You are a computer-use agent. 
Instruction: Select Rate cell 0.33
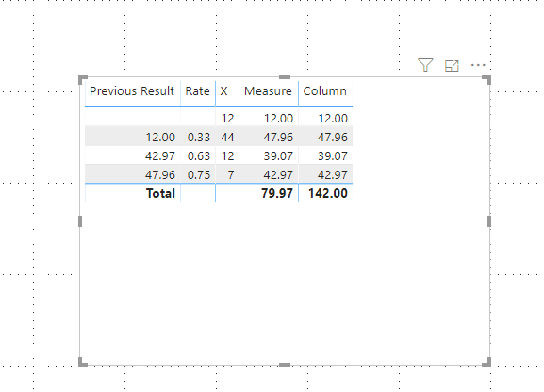(x=199, y=138)
